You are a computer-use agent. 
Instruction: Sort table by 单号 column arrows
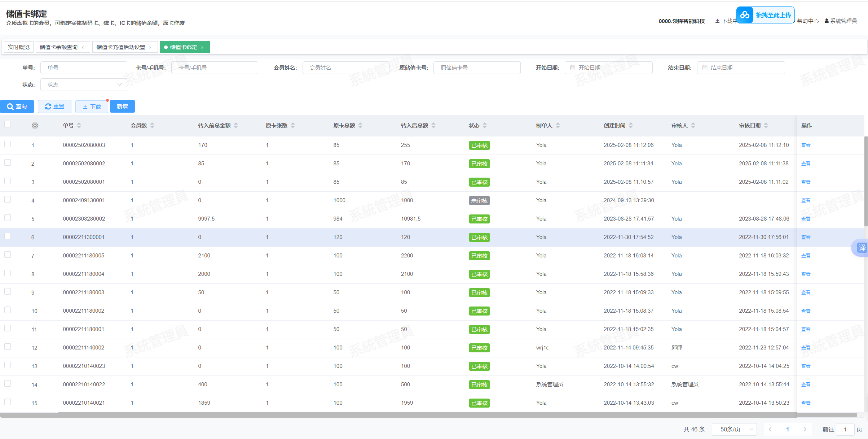(79, 126)
